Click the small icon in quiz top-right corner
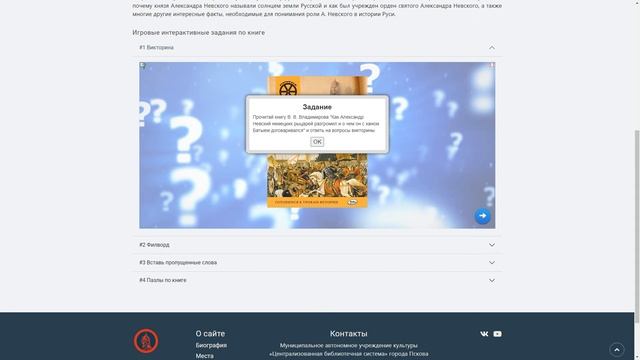Viewport: 640px width, 360px height. [492, 65]
